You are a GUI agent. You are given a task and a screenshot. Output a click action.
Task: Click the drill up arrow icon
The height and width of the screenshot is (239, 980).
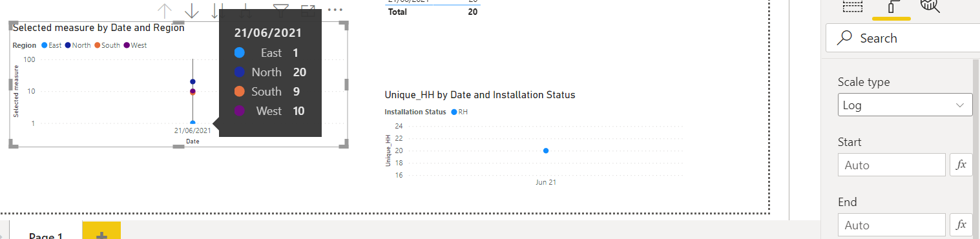pyautogui.click(x=165, y=10)
